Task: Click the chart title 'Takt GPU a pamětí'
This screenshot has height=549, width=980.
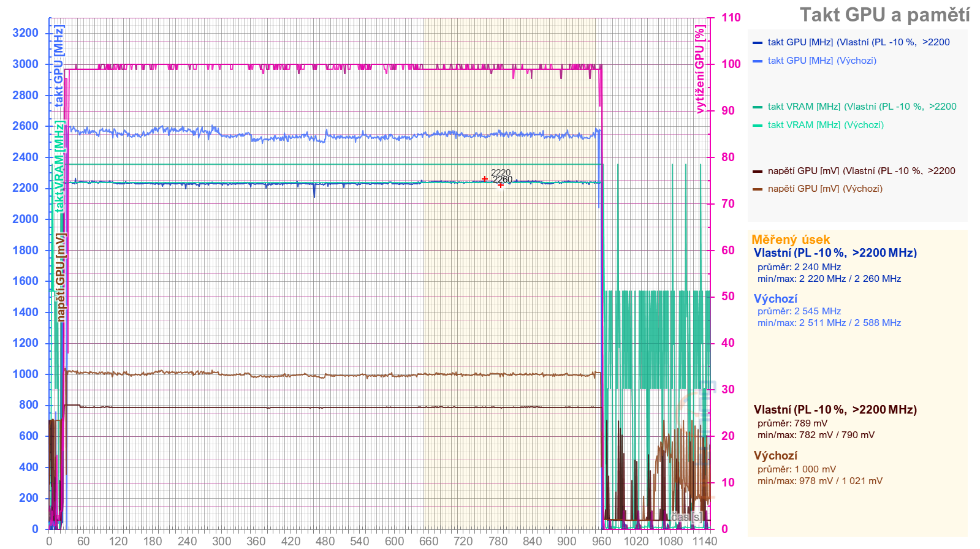Action: point(884,15)
